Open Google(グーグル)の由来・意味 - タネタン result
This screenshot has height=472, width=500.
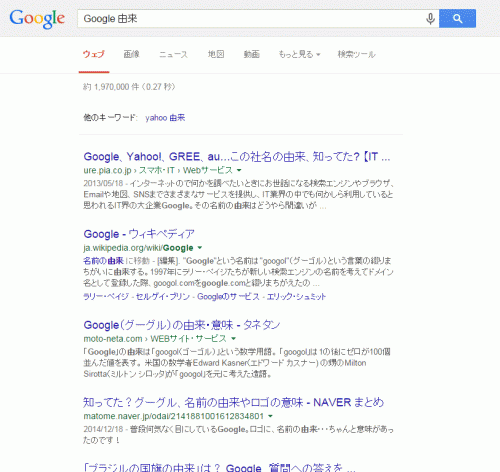click(x=182, y=325)
